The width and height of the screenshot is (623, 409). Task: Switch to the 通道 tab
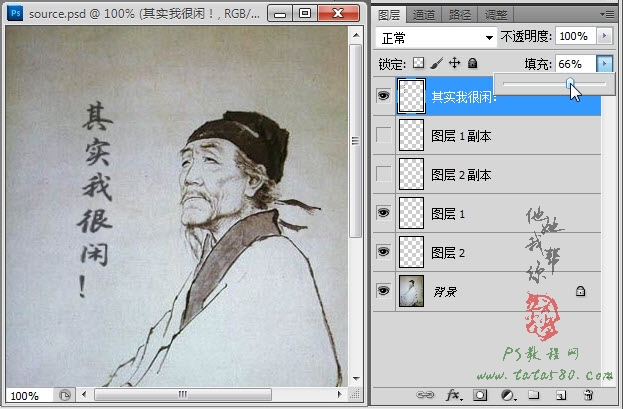(424, 15)
